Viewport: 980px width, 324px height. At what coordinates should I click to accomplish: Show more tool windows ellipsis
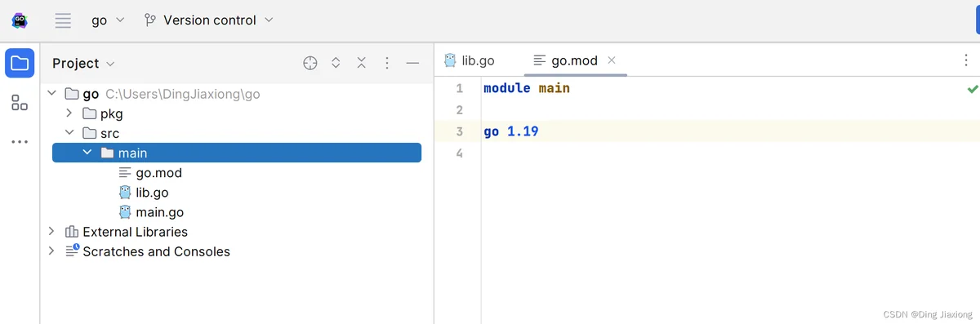(20, 142)
